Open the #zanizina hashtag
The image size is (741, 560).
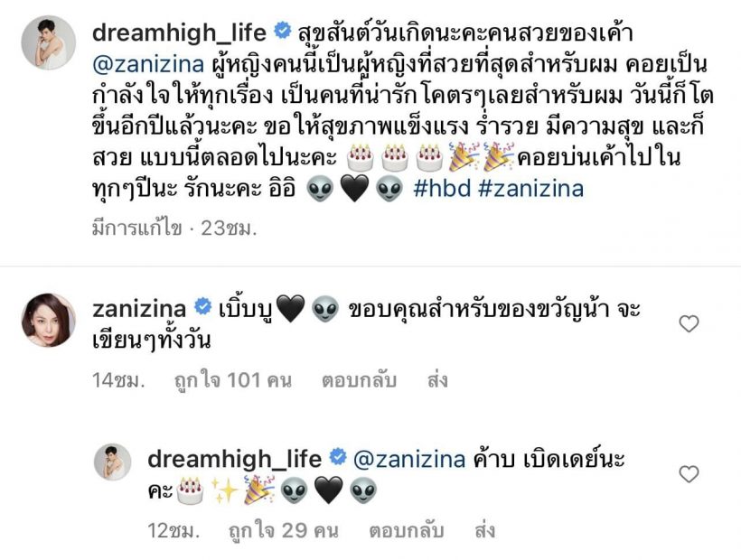(x=530, y=189)
